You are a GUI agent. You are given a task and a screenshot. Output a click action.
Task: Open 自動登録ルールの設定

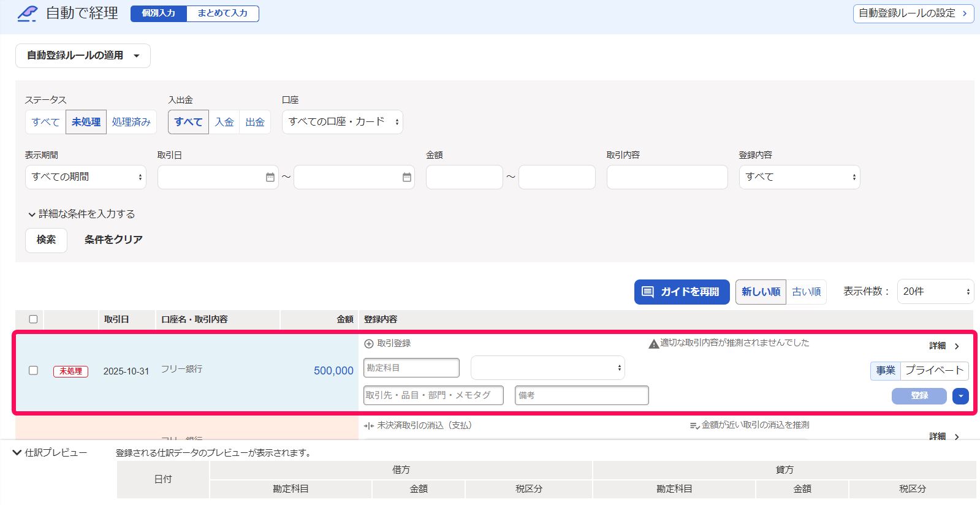tap(913, 13)
